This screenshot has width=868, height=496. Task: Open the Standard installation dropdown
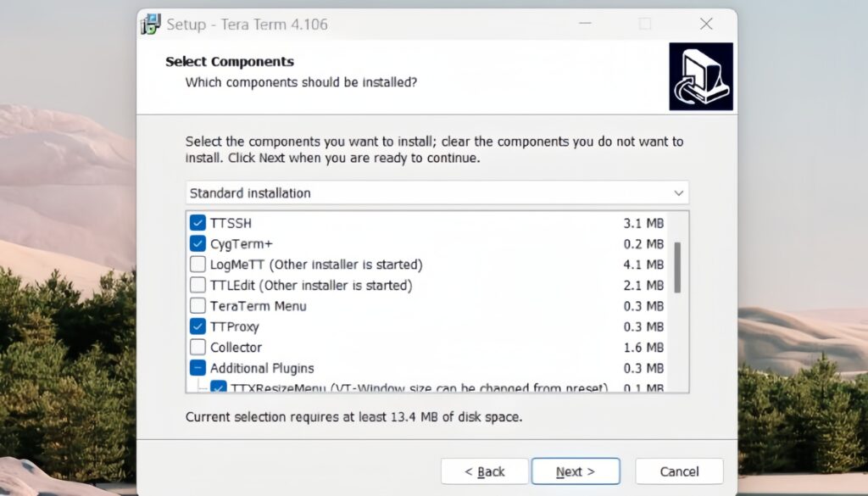click(x=437, y=192)
